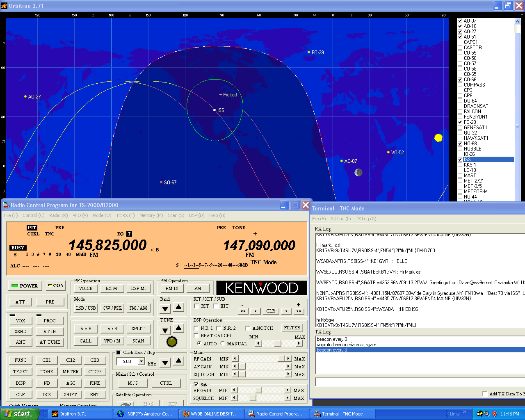Viewport: 525px width, 420px height.
Task: Uncheck the HO-68 satellite checkbox
Action: coord(460,144)
